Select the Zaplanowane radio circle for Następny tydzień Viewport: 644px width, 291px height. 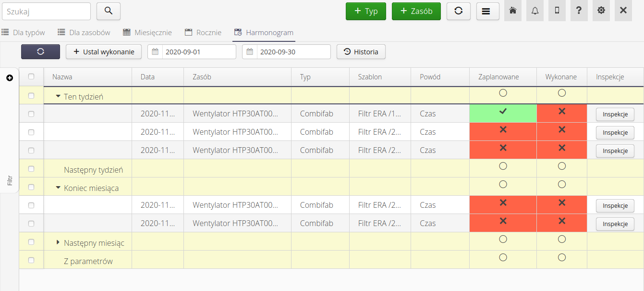click(502, 165)
